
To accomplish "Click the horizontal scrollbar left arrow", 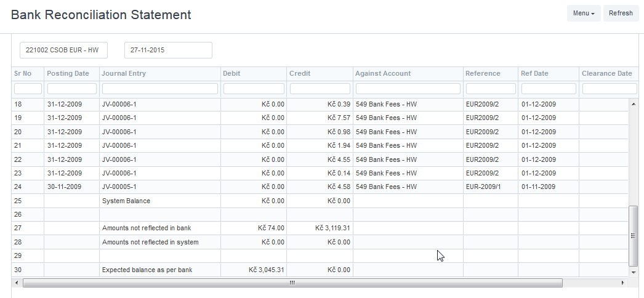I will coord(17,283).
